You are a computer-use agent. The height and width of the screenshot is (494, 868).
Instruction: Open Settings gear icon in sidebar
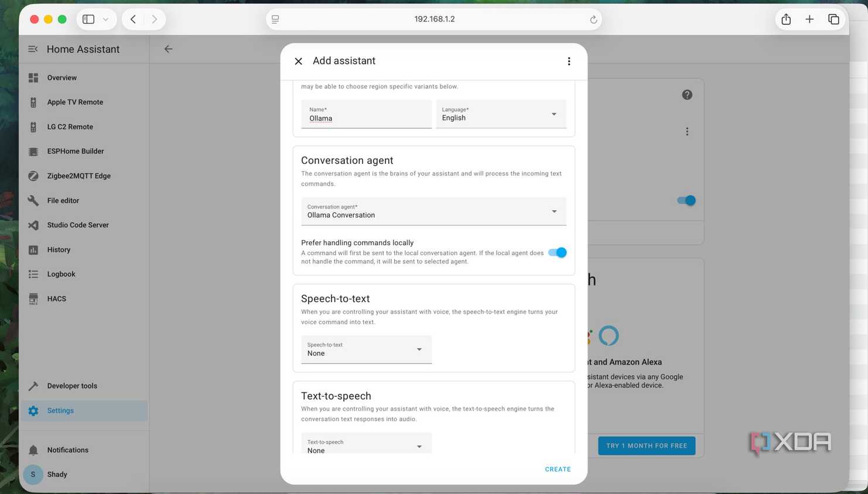(x=33, y=411)
